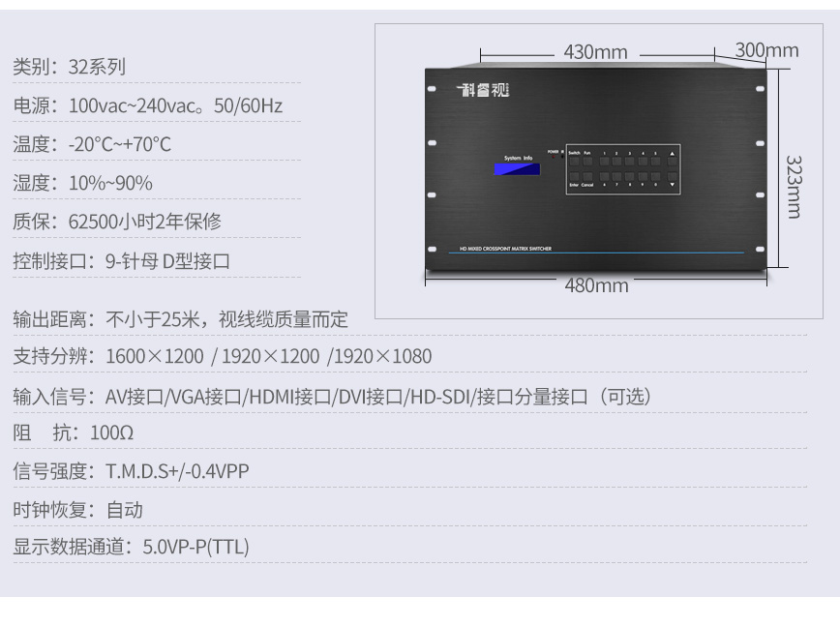This screenshot has width=840, height=626.
Task: Click the 科睿视 brand logo on device
Action: pos(483,90)
